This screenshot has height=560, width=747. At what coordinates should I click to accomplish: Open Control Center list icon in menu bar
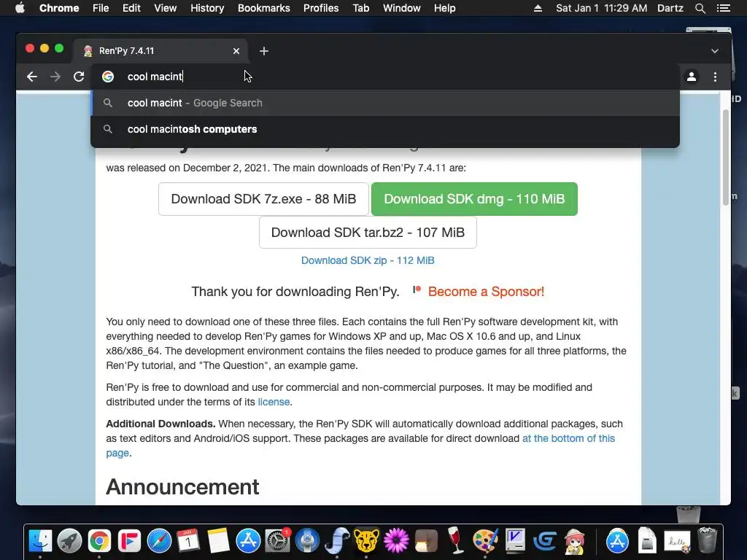click(724, 8)
